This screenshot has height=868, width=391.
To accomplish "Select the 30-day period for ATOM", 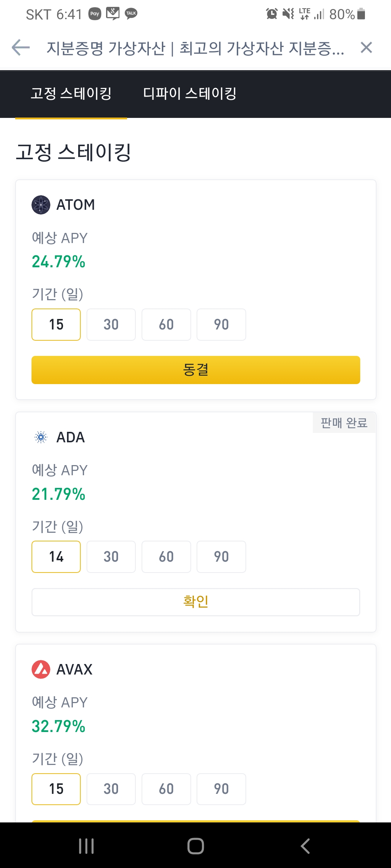I will click(111, 324).
